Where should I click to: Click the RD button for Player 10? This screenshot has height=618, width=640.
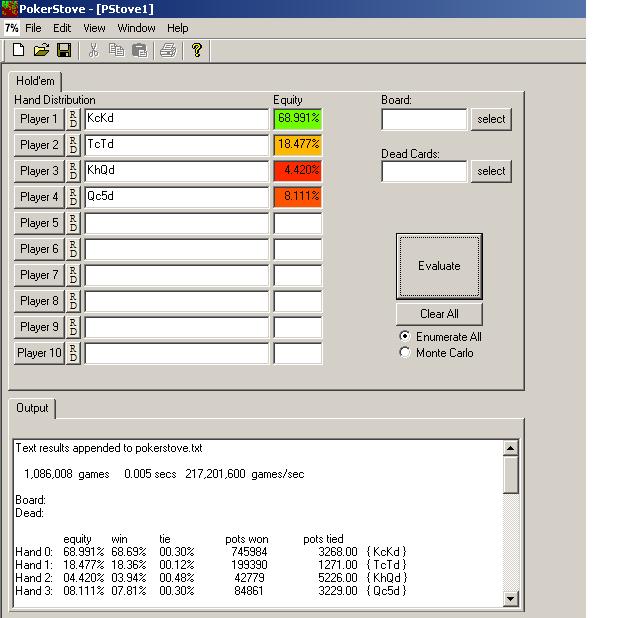coord(73,353)
